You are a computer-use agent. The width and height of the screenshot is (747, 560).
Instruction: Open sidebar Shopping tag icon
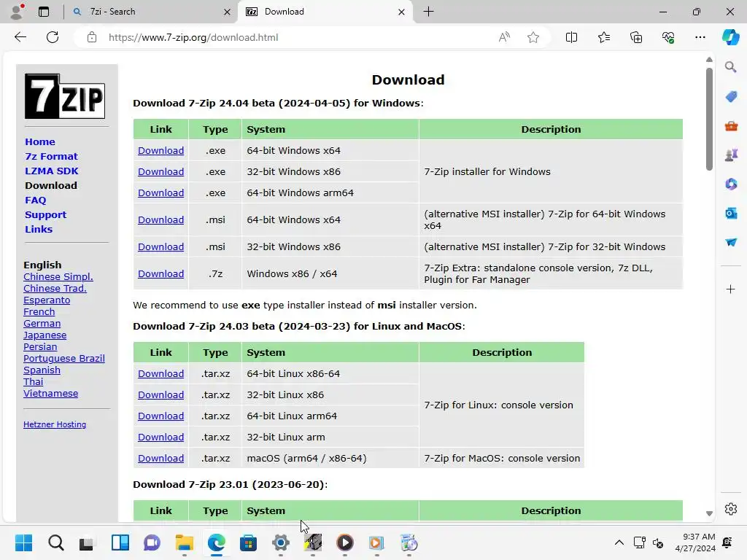[x=731, y=97]
